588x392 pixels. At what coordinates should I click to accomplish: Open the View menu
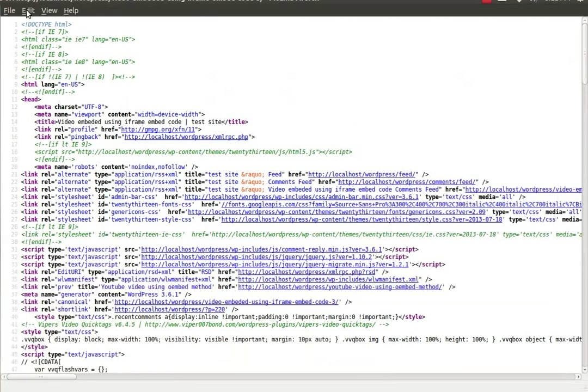click(x=49, y=10)
